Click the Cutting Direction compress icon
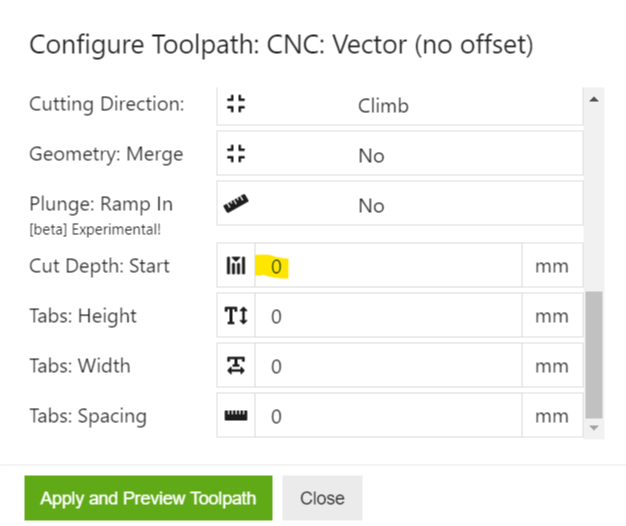The image size is (626, 526). (236, 105)
